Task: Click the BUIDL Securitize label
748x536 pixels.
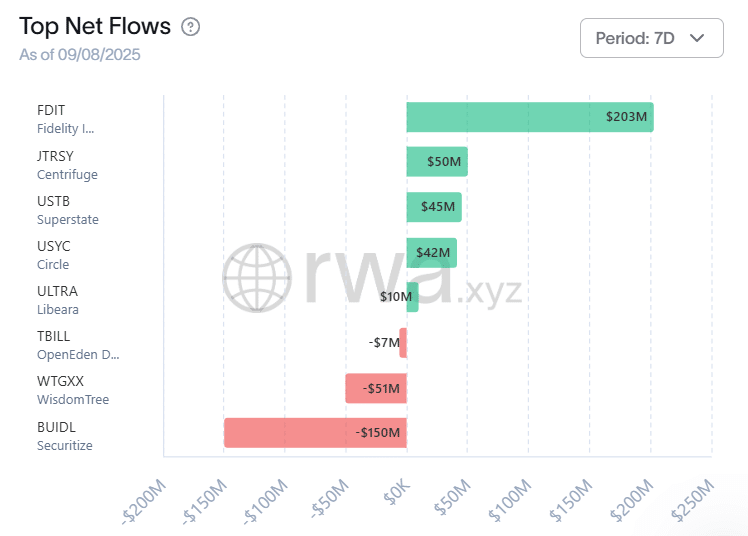Action: click(64, 435)
